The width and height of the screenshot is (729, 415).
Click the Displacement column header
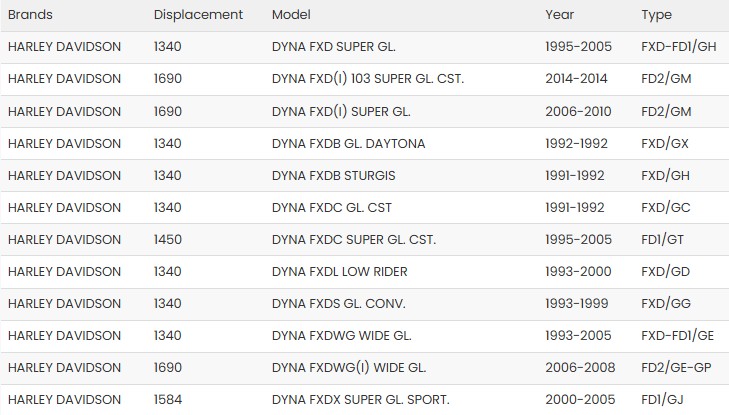(x=198, y=15)
